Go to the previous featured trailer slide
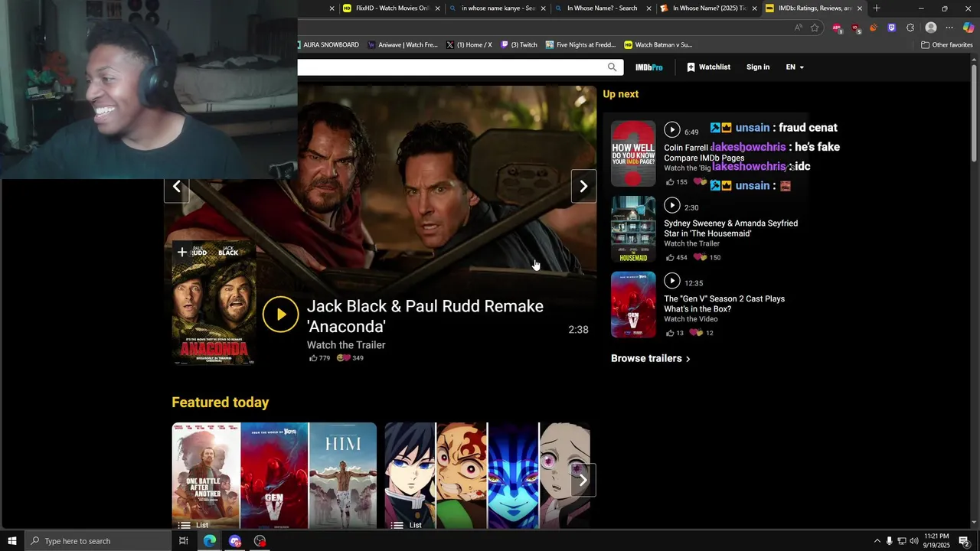Image resolution: width=980 pixels, height=551 pixels. [176, 187]
